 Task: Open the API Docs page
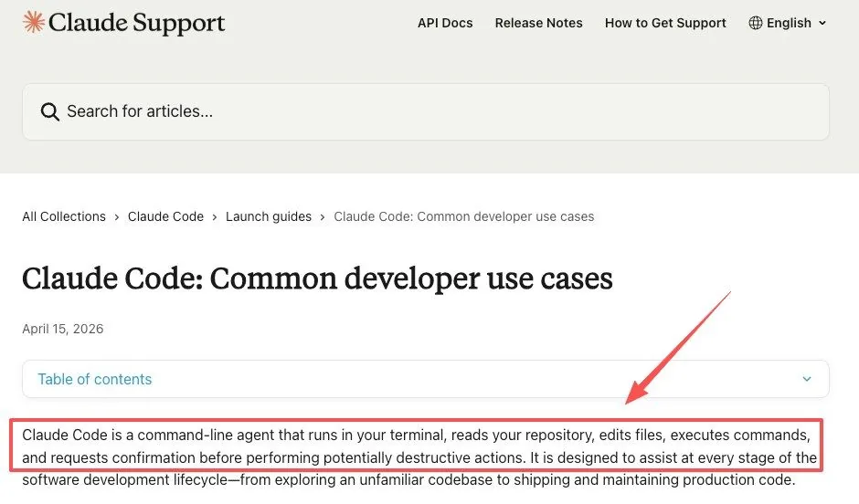click(x=445, y=23)
